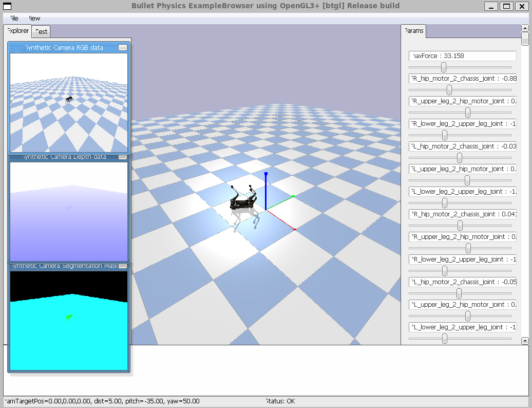Click the depth camera preview image
Viewport: 532px width, 408px height.
[x=69, y=212]
